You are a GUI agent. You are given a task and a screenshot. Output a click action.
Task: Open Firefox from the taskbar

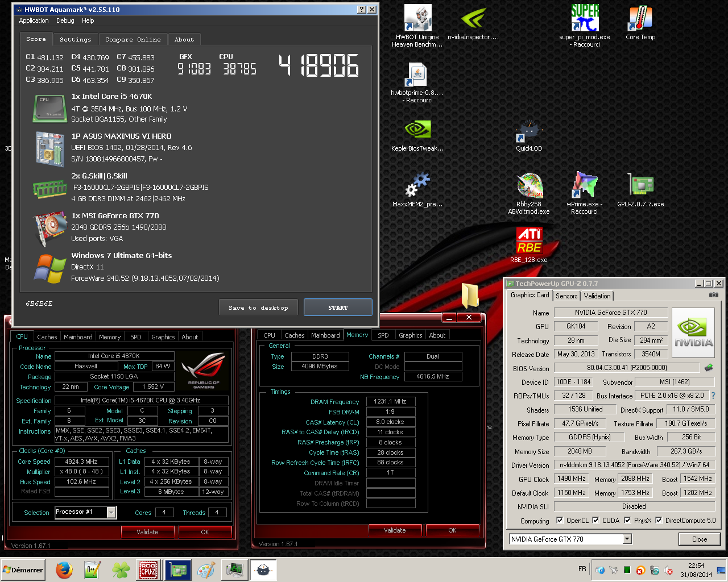click(64, 569)
